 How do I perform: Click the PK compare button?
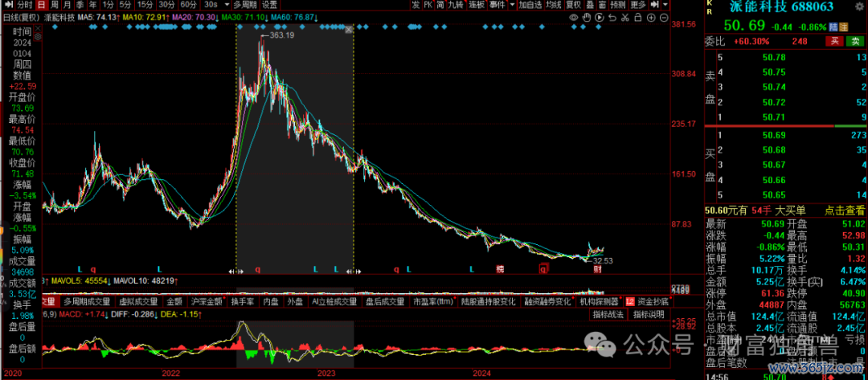coord(428,5)
